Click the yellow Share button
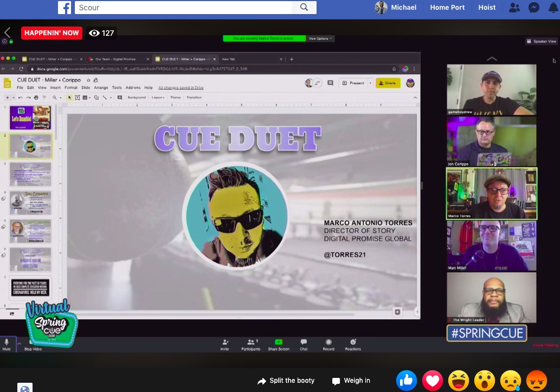Screen dimensions: 560x392 (x=388, y=83)
